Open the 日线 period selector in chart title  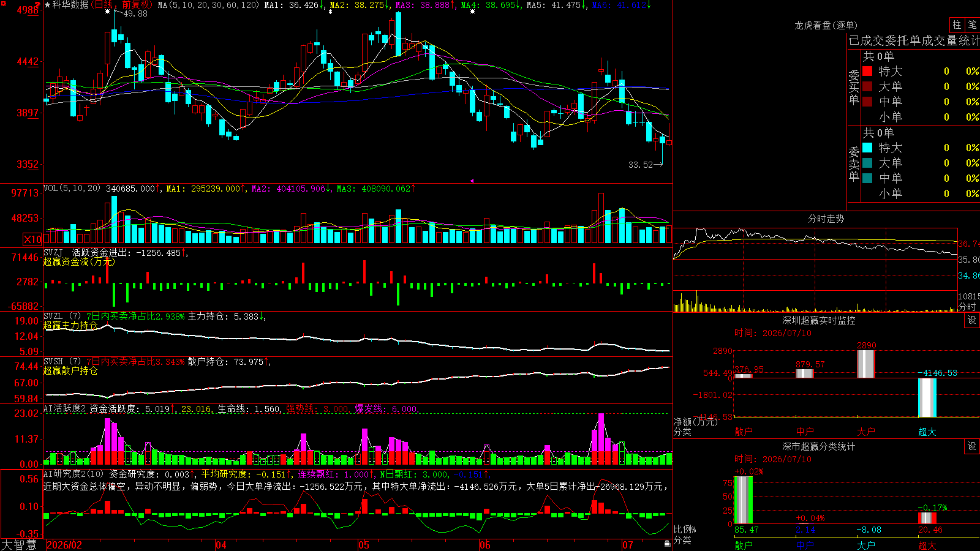pos(105,5)
